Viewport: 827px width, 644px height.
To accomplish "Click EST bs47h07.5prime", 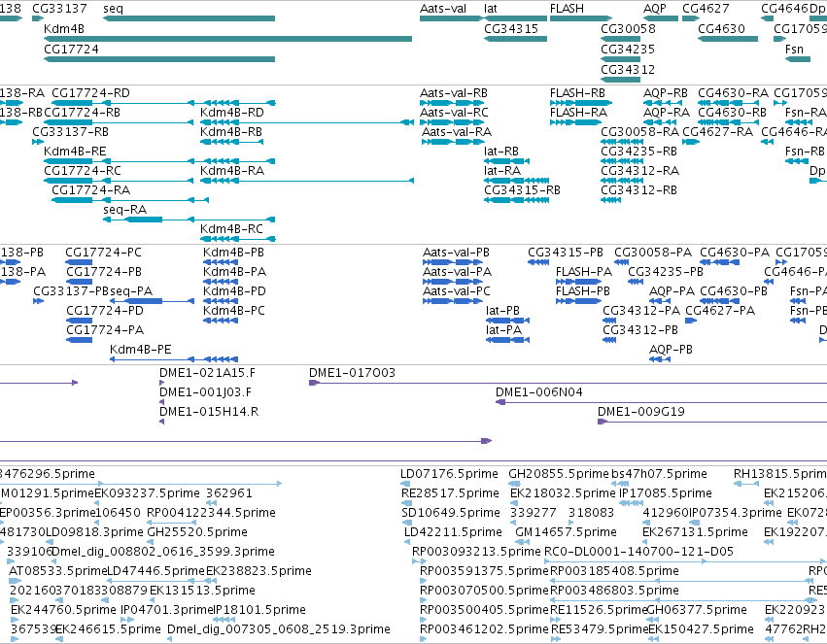I will point(659,474).
